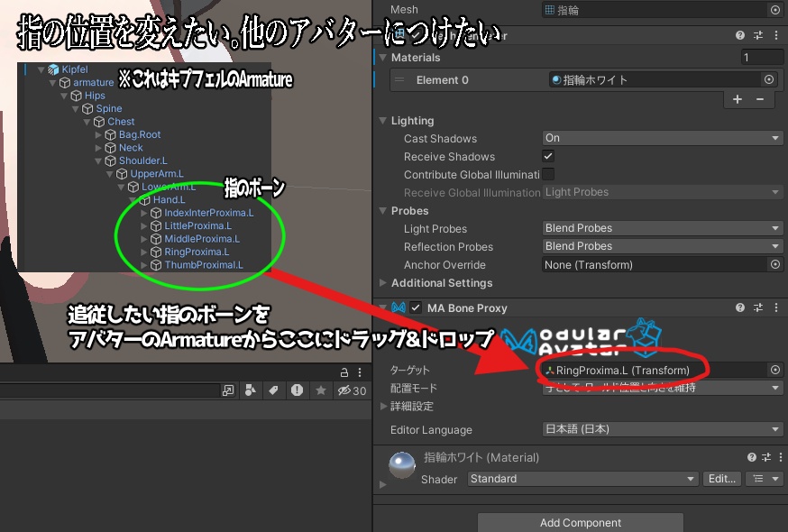788x532 pixels.
Task: Open the Cast Shadows dropdown
Action: 663,138
